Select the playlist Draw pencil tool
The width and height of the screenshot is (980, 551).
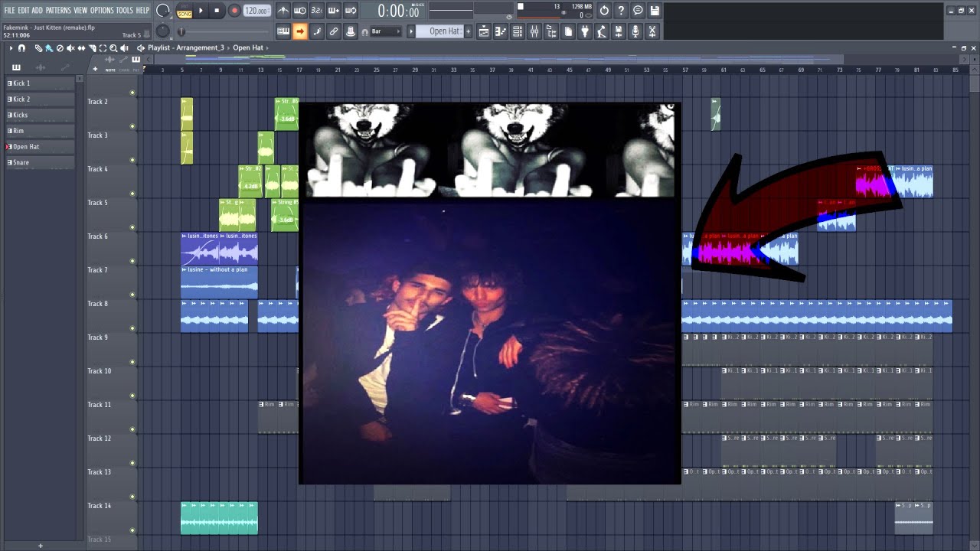pyautogui.click(x=38, y=48)
